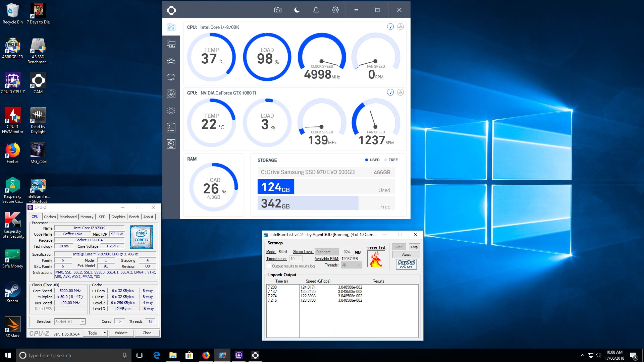This screenshot has height=362, width=644.
Task: Open CAM fan tuning sidebar icon
Action: coord(171,94)
